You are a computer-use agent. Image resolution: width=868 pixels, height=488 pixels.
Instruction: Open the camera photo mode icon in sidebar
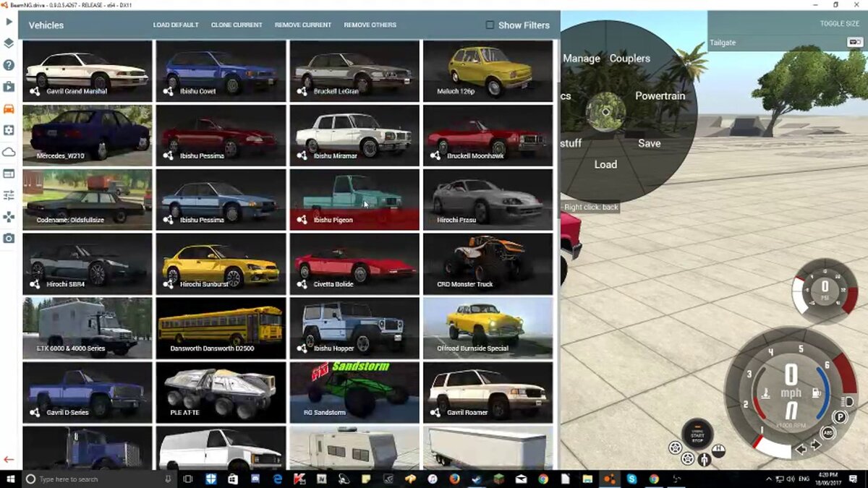9,239
